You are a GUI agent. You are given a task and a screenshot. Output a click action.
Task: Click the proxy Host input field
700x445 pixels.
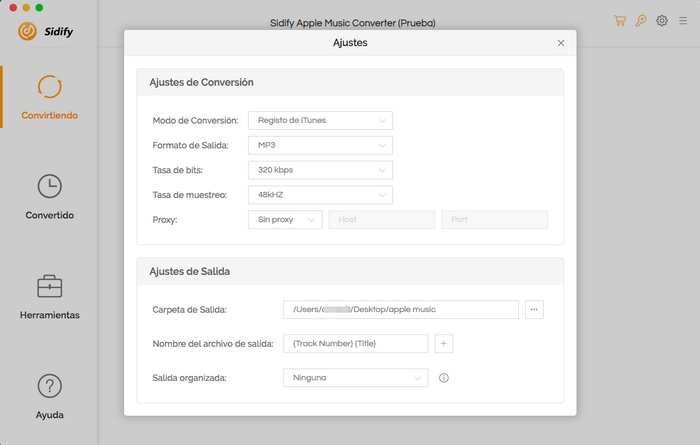[x=382, y=220]
